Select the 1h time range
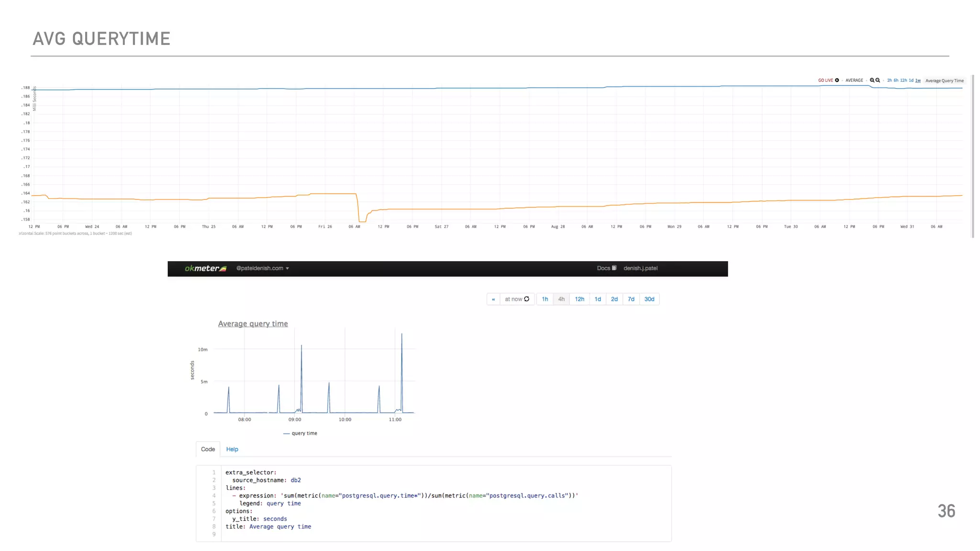 point(545,299)
